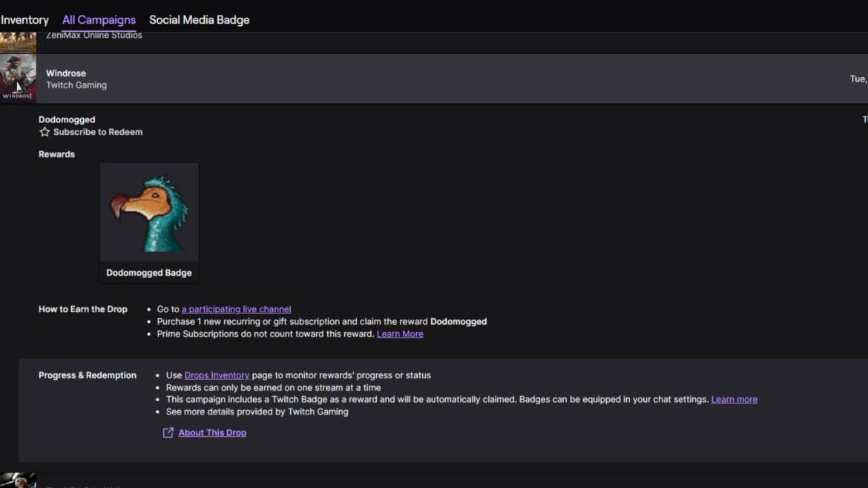
Task: Open the Inventory tab
Action: pyautogui.click(x=24, y=20)
